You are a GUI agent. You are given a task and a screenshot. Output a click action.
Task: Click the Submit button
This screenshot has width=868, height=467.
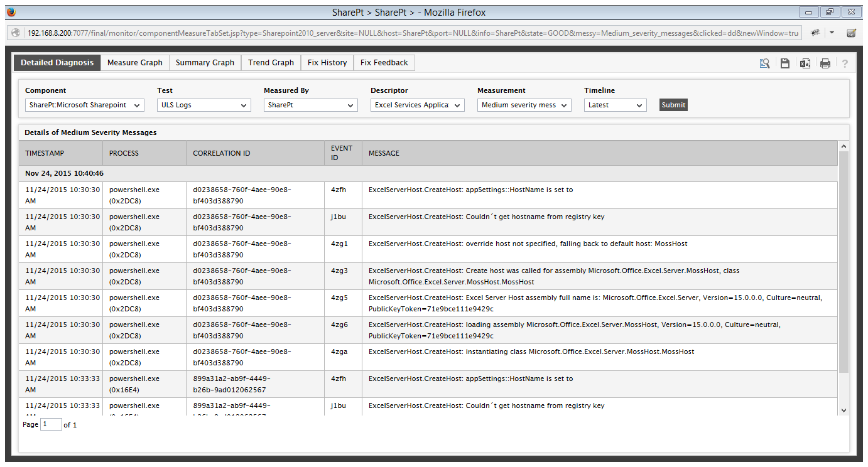(x=673, y=105)
